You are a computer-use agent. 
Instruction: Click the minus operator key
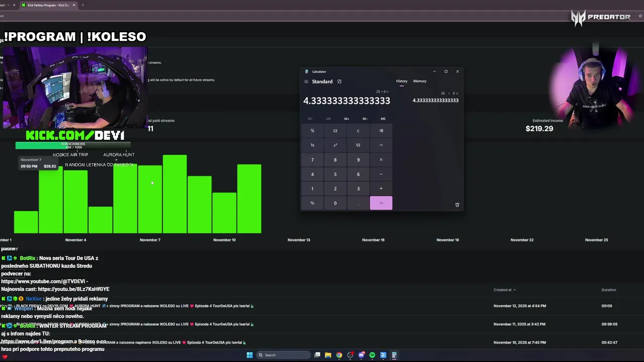point(381,174)
